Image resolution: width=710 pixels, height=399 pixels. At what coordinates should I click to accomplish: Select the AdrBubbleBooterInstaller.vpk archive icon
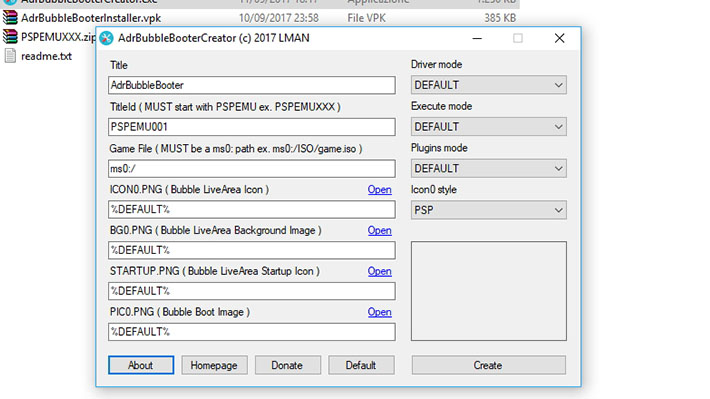point(10,18)
